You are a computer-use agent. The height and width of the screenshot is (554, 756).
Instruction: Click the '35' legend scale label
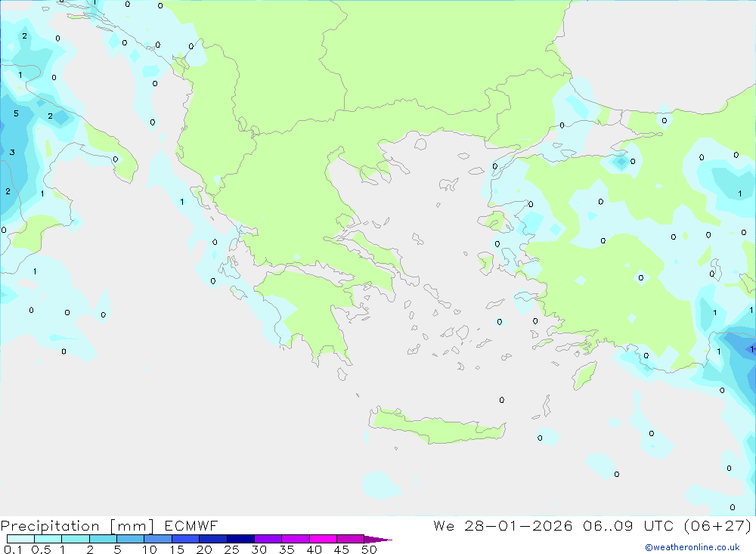pos(287,549)
